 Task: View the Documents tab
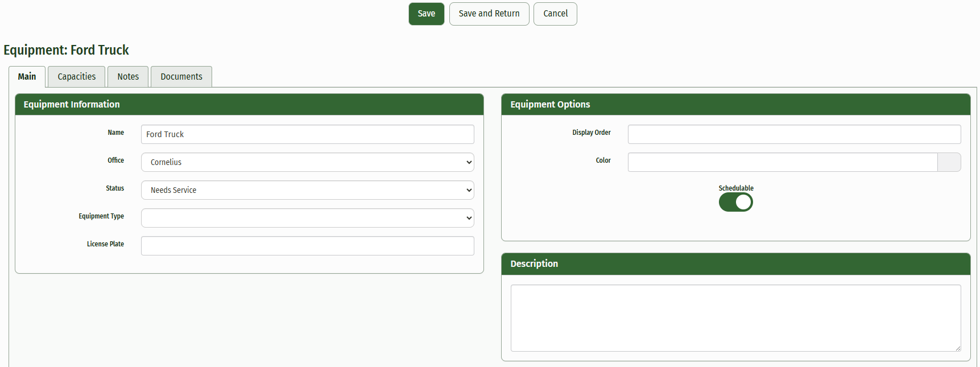pyautogui.click(x=181, y=77)
